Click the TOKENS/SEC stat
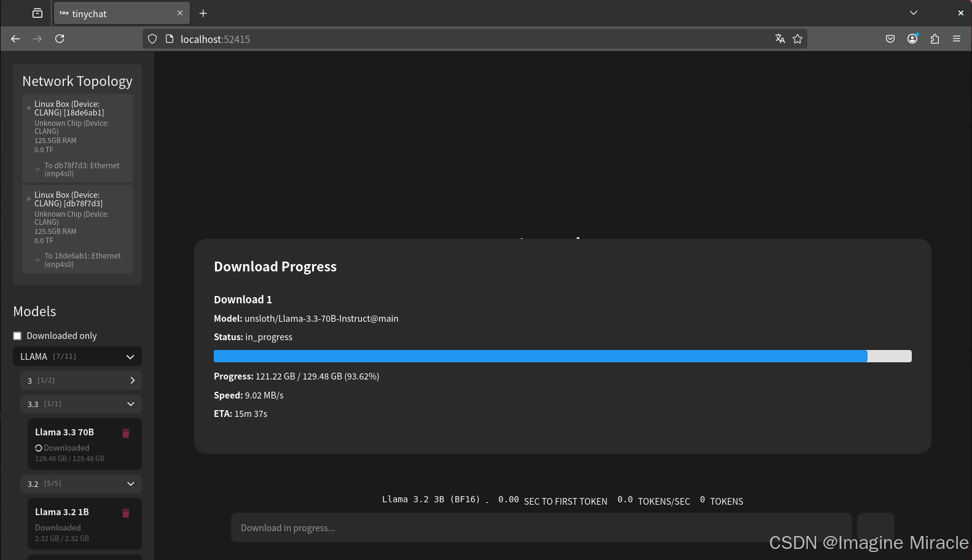This screenshot has width=972, height=560. [x=664, y=501]
